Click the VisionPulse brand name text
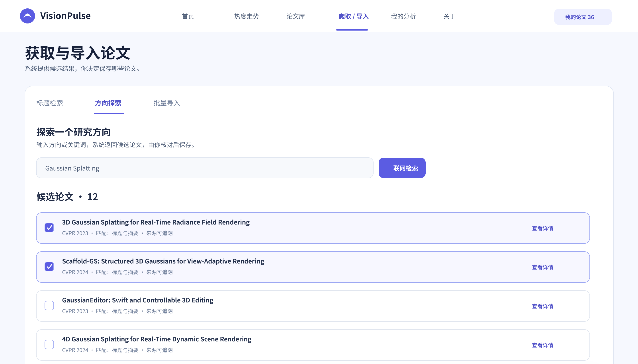638x364 pixels. point(65,16)
